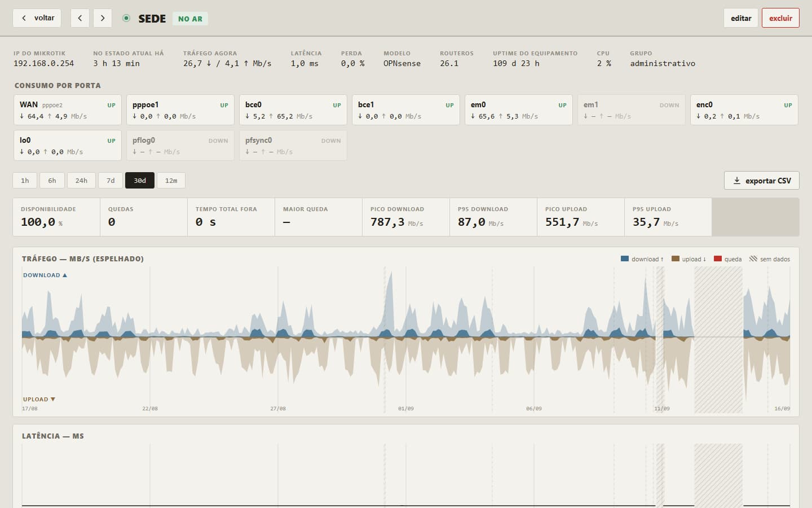Click the latency value 1,0 ms

[x=304, y=63]
